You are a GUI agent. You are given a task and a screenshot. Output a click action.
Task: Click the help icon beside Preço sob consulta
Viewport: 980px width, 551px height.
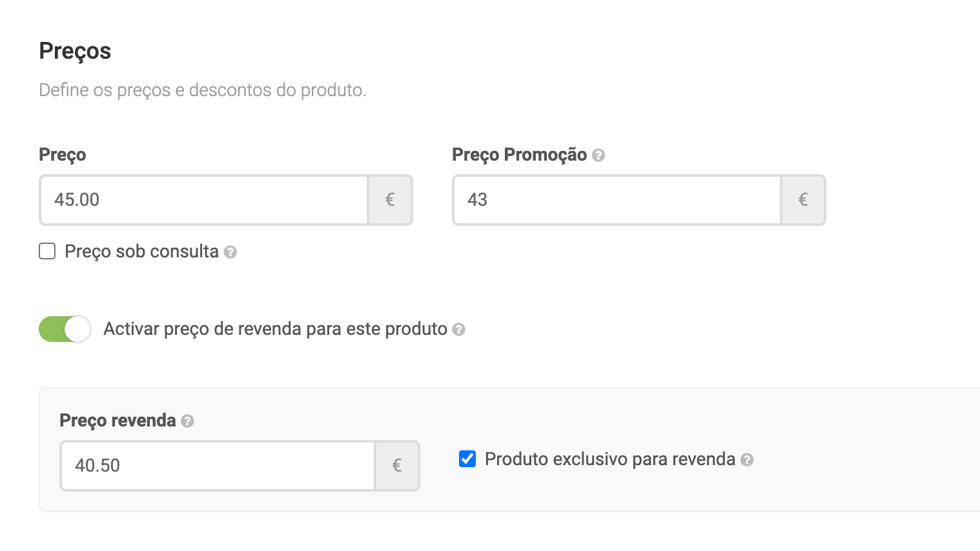click(x=232, y=252)
